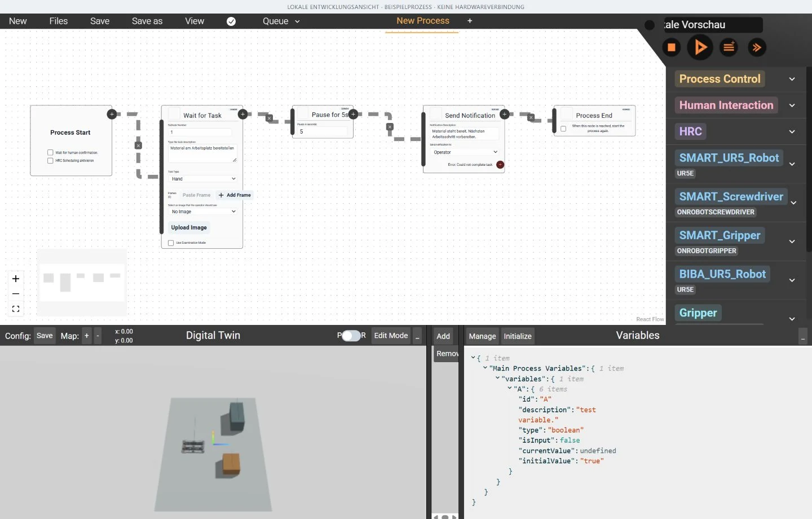812x519 pixels.
Task: Start the process with the play button
Action: tap(700, 47)
